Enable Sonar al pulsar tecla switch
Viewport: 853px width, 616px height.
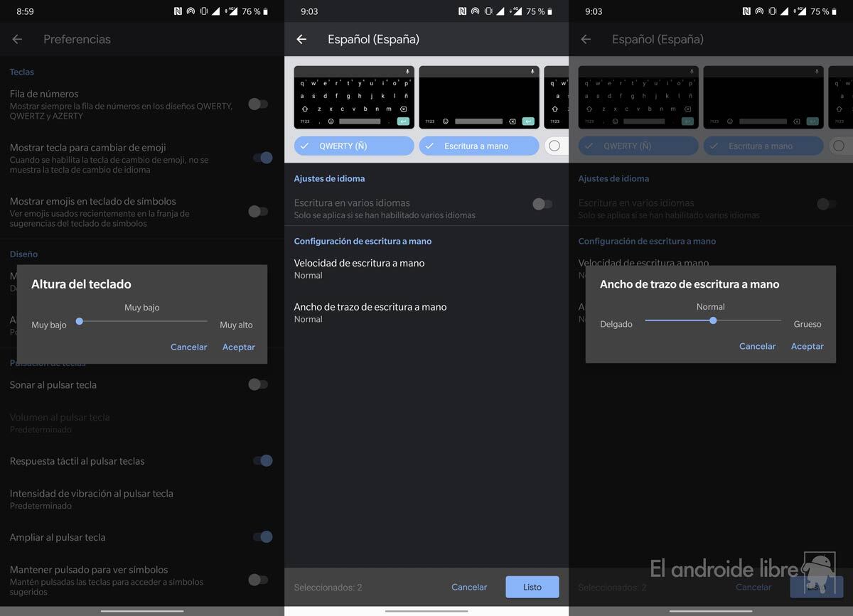[258, 384]
